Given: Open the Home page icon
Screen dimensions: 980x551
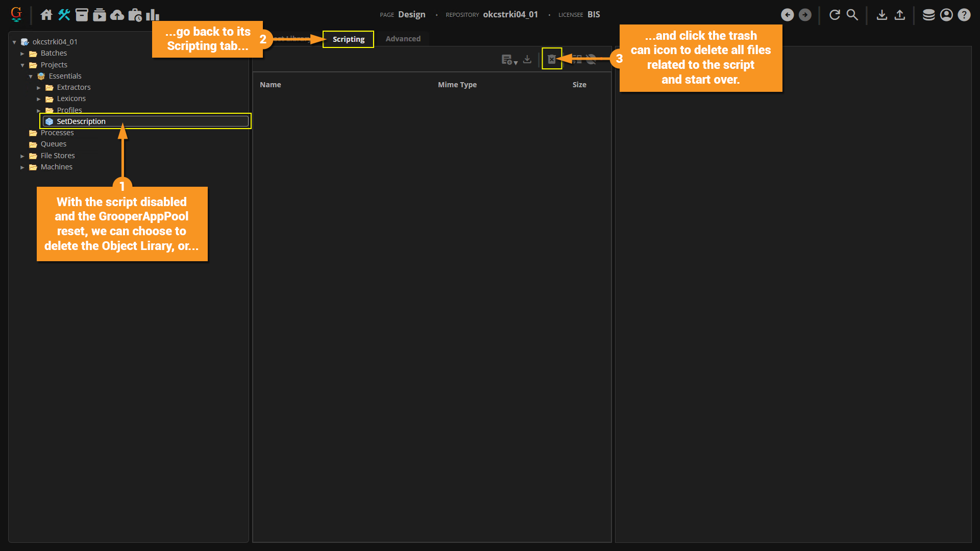Looking at the screenshot, I should pos(46,15).
